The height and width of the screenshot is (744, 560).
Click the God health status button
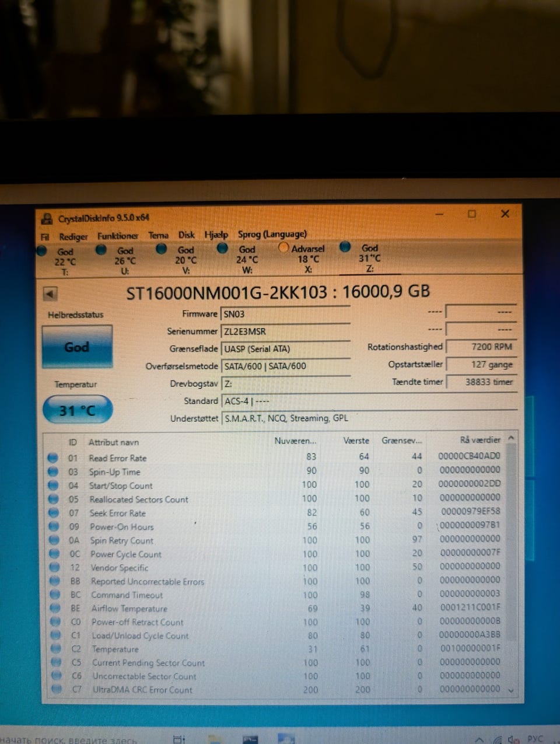77,347
